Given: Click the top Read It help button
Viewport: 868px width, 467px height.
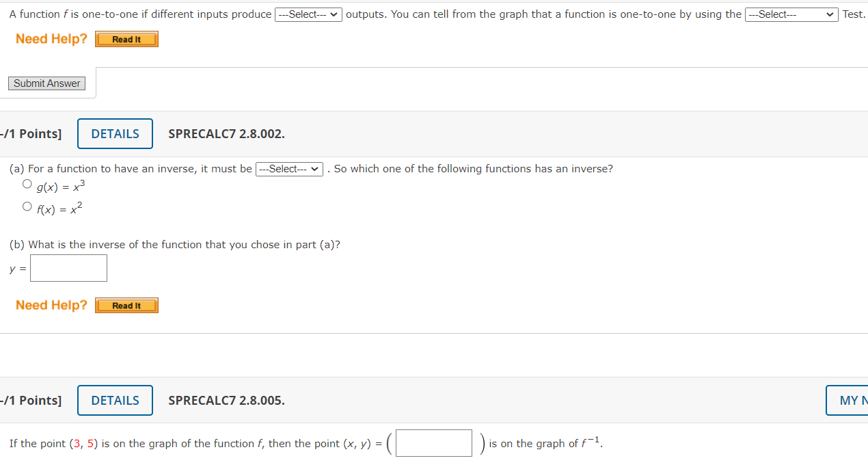Looking at the screenshot, I should click(126, 40).
